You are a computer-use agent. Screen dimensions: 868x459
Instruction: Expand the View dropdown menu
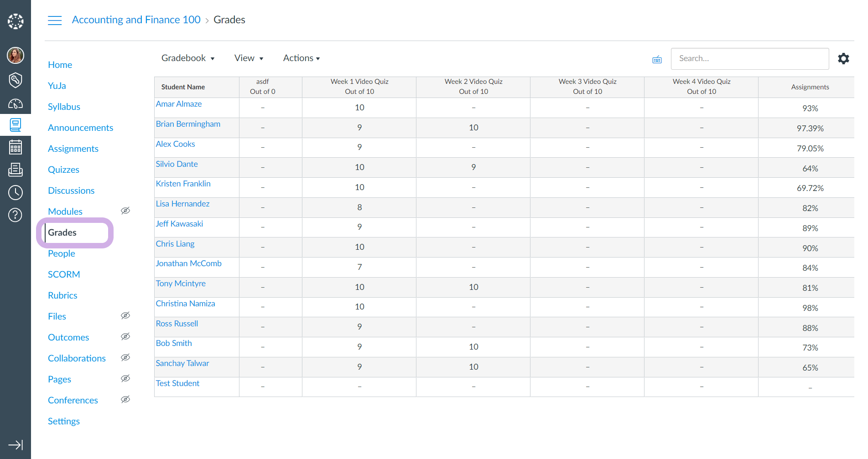click(x=249, y=58)
